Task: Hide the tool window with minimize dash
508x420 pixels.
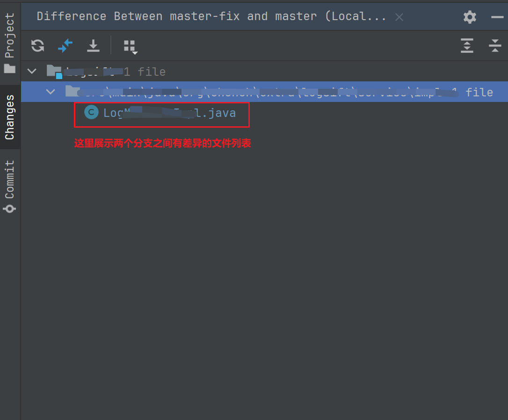Action: pos(497,17)
